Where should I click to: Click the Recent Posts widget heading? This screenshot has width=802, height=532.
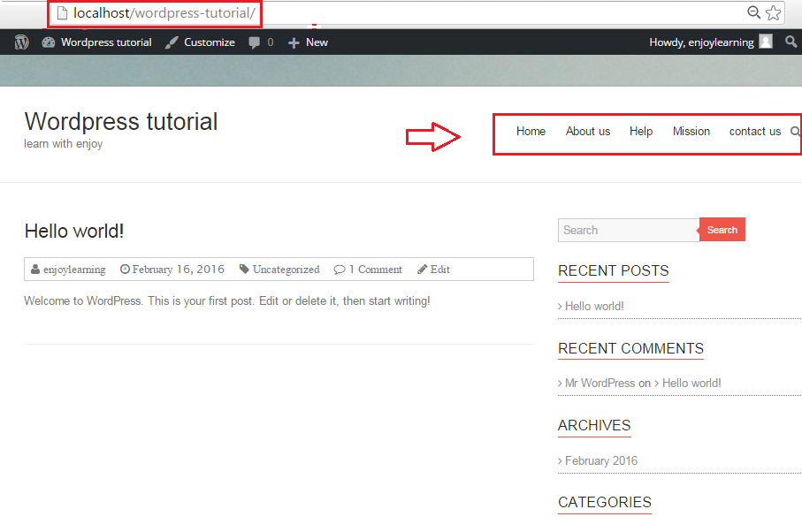coord(614,270)
